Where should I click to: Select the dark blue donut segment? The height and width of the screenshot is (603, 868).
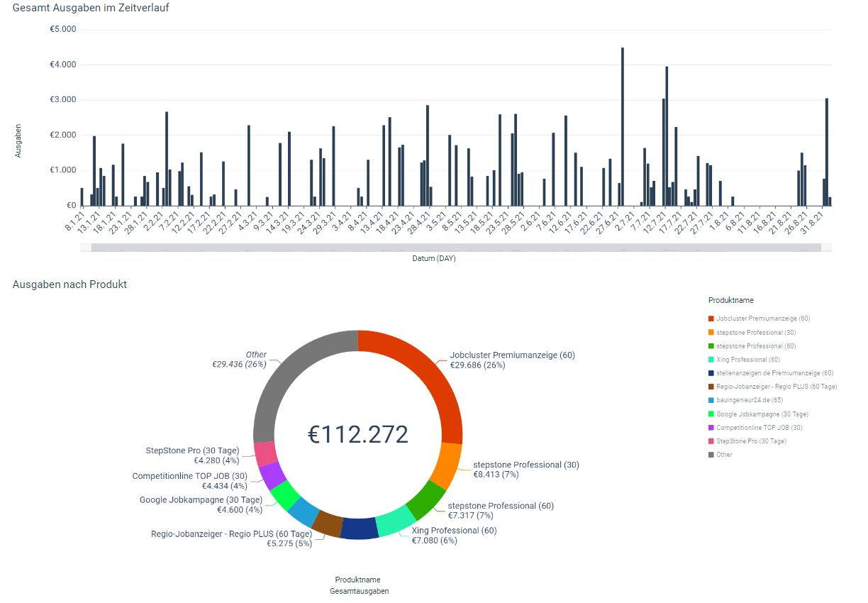(360, 529)
